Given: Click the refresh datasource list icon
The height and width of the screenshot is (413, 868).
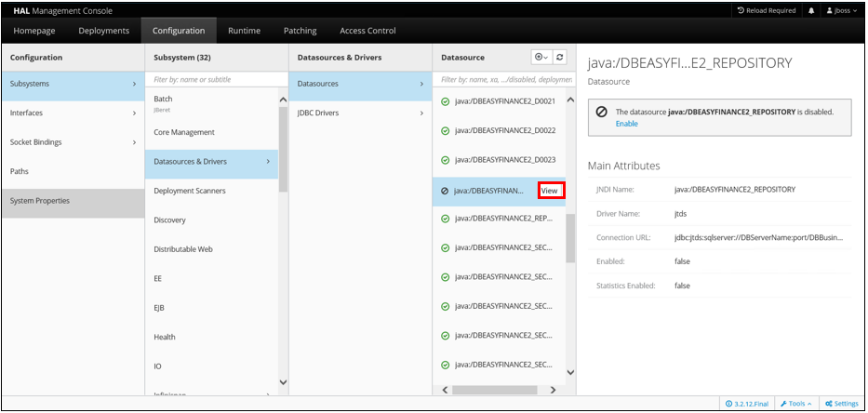Looking at the screenshot, I should point(560,57).
